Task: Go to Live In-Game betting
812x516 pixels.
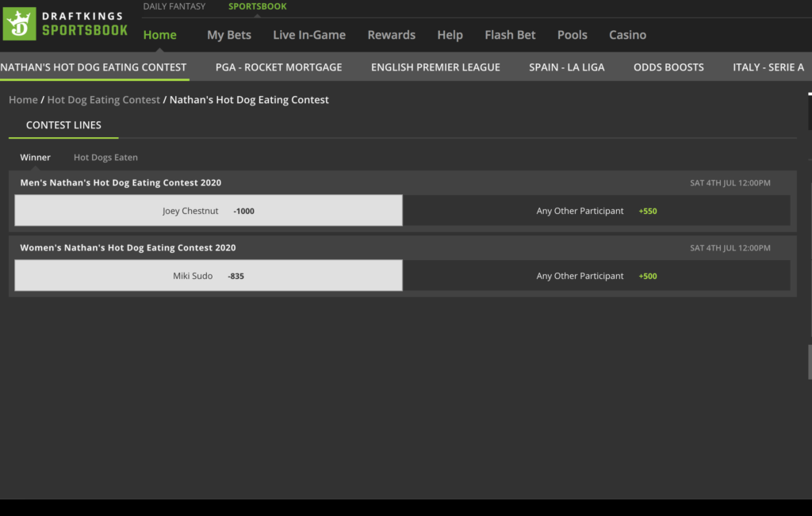Action: tap(309, 35)
